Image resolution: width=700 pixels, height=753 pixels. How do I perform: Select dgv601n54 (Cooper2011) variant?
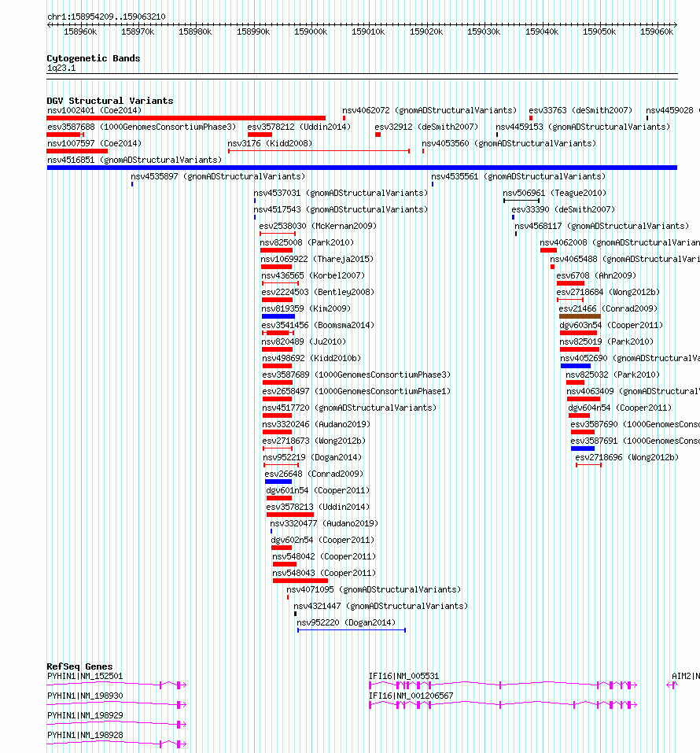click(x=318, y=490)
